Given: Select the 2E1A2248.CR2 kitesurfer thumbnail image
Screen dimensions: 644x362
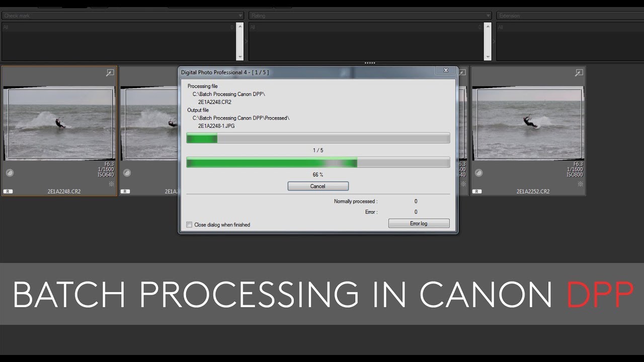Looking at the screenshot, I should coord(60,124).
